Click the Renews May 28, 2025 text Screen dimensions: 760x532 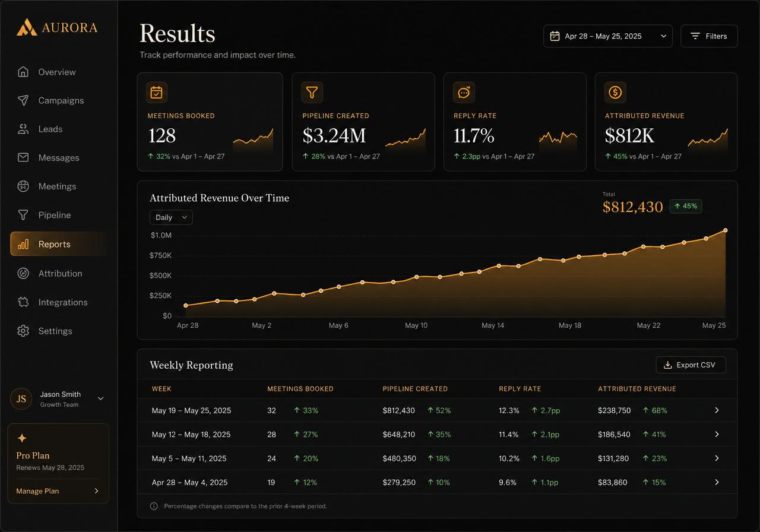coord(50,468)
